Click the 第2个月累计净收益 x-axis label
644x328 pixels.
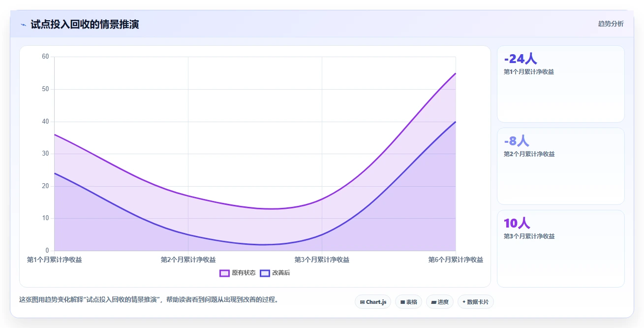tap(188, 260)
